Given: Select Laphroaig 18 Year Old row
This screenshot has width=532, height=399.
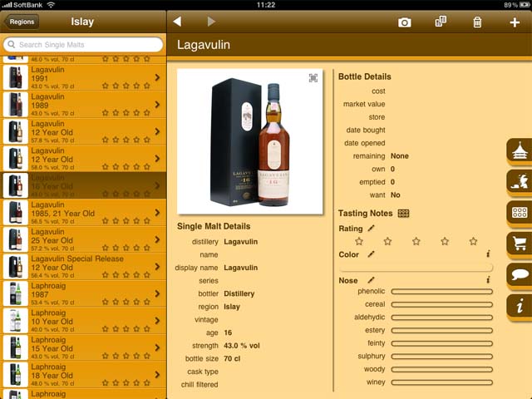Looking at the screenshot, I should click(83, 375).
